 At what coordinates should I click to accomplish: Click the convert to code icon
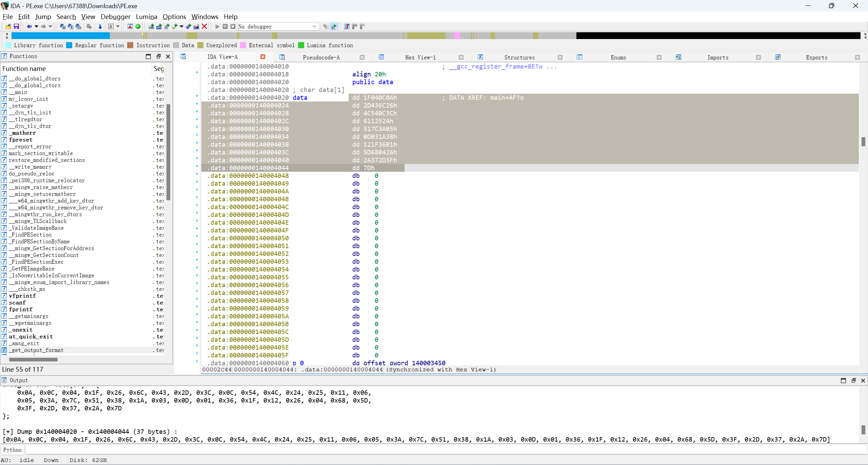click(x=151, y=26)
